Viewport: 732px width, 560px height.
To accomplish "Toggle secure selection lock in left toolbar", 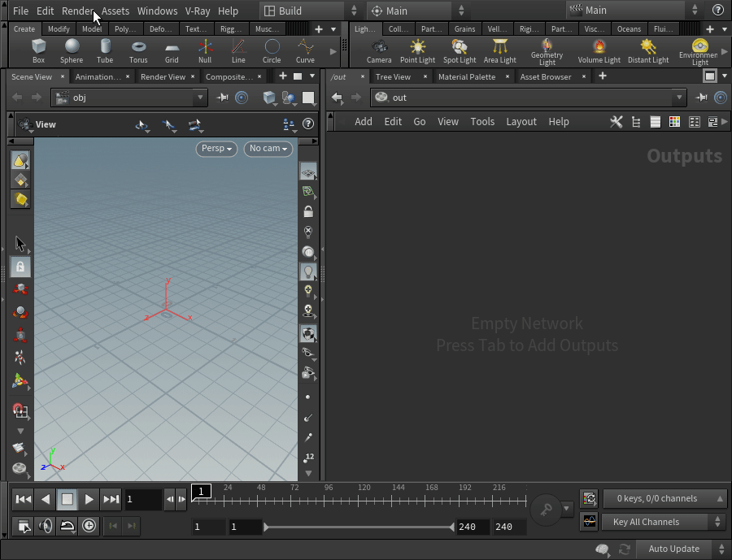I will tap(20, 267).
